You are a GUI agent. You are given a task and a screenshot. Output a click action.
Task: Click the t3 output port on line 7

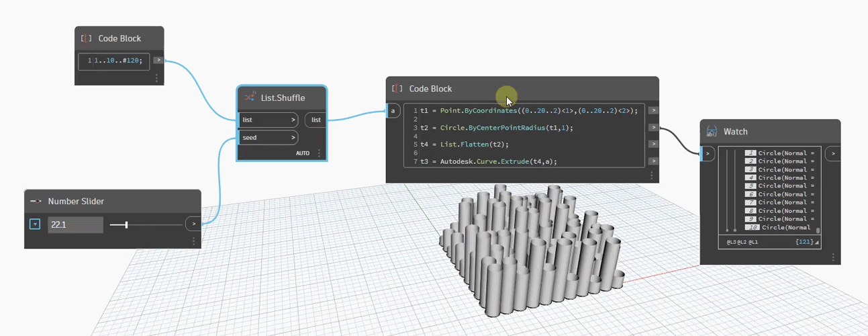pos(653,161)
